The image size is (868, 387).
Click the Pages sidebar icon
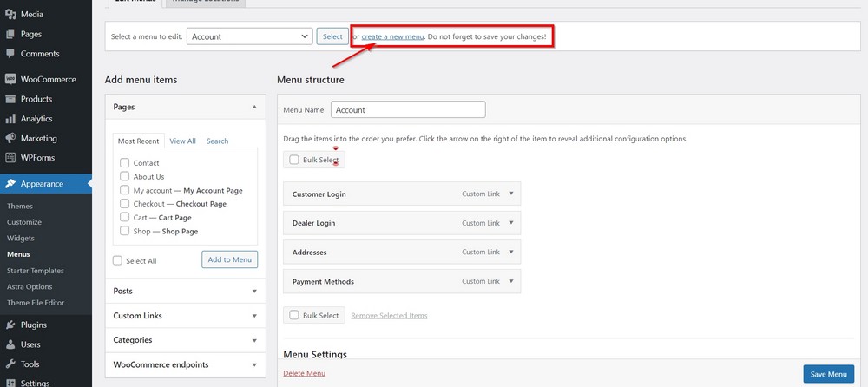click(10, 35)
